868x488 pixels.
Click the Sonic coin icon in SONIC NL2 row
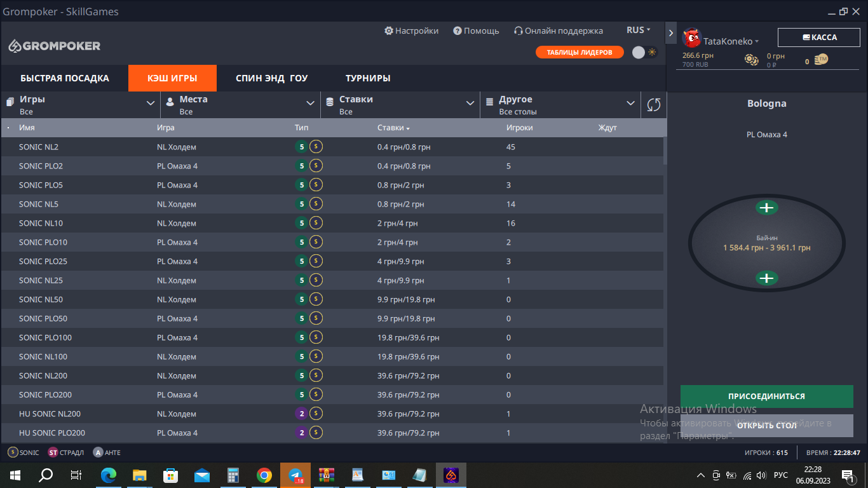tap(316, 147)
